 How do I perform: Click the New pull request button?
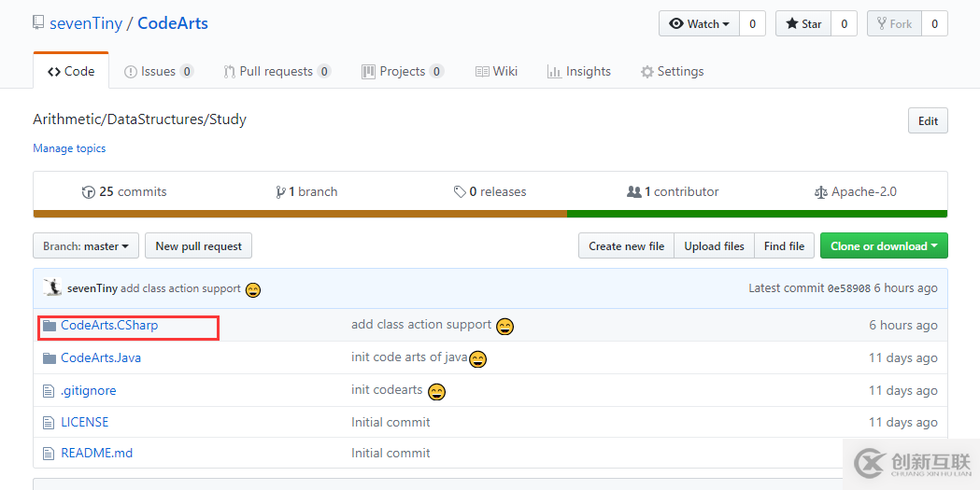[199, 246]
